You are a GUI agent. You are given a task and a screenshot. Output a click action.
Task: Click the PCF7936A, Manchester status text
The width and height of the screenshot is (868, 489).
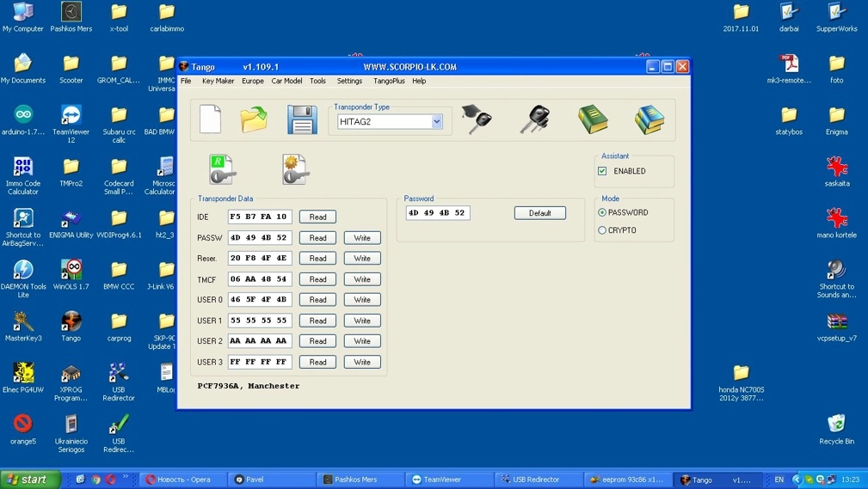coord(249,386)
